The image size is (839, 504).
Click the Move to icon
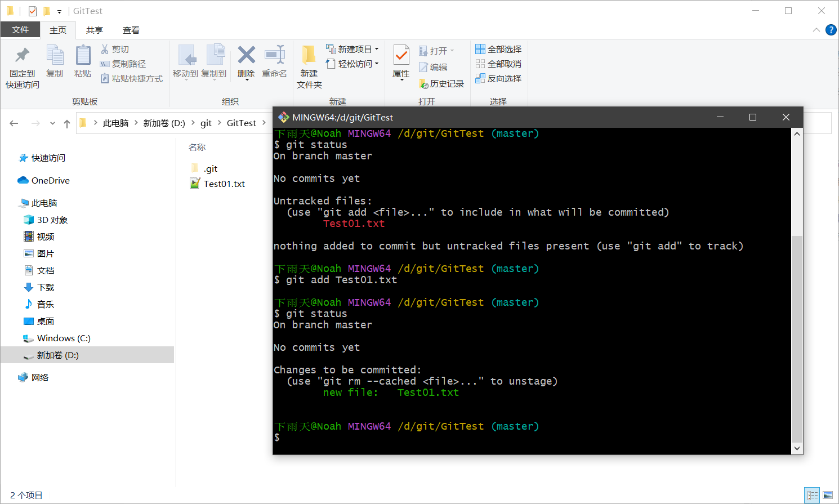click(x=186, y=55)
